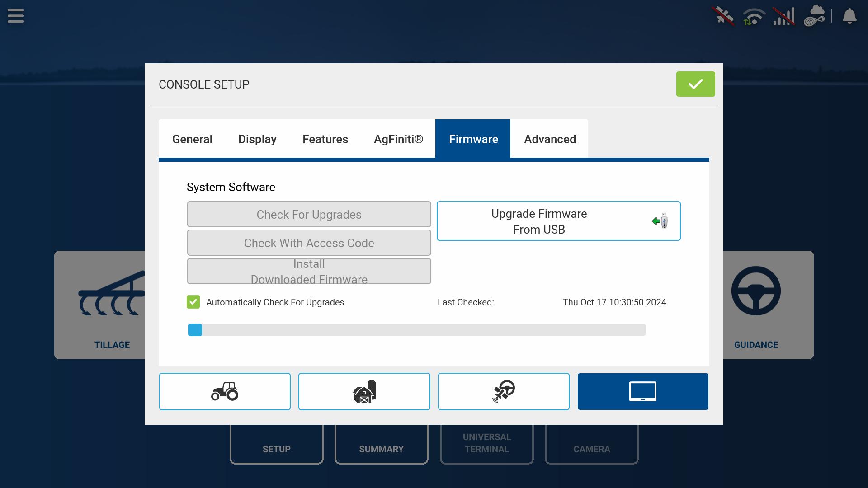Select the AgFiniti tab
Viewport: 868px width, 488px height.
399,139
